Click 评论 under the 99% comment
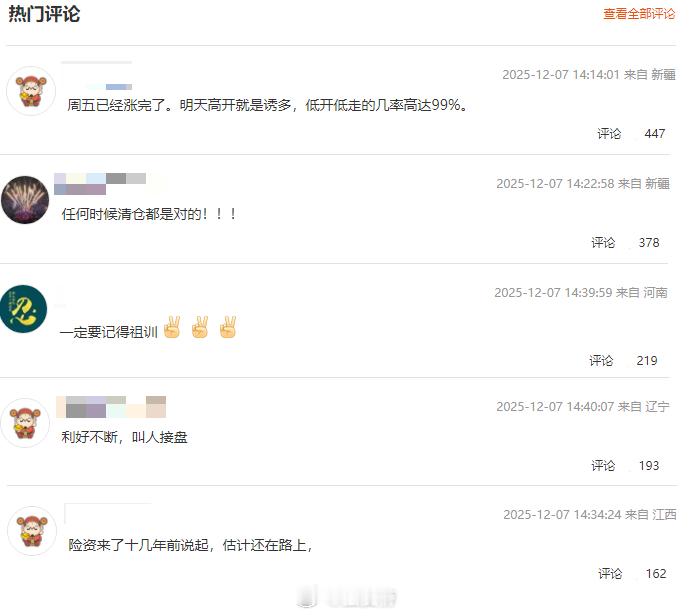This screenshot has height=616, width=696. click(x=609, y=134)
